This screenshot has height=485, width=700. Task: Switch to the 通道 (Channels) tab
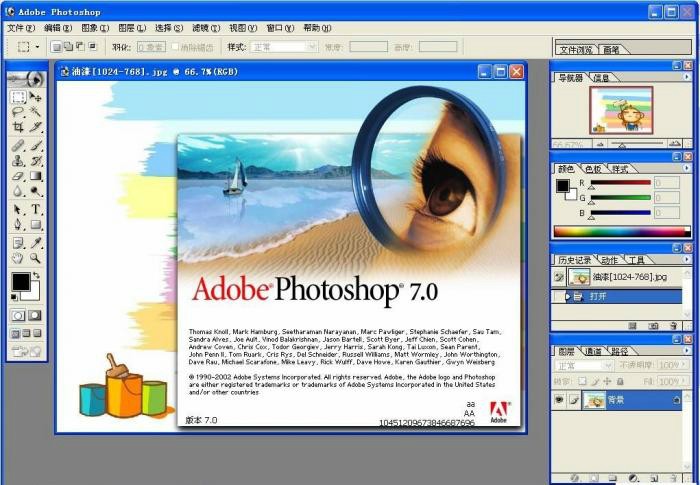(594, 352)
